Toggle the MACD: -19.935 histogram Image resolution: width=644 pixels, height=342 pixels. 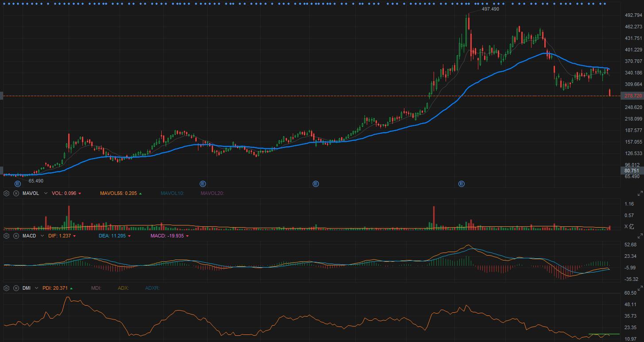tap(170, 236)
